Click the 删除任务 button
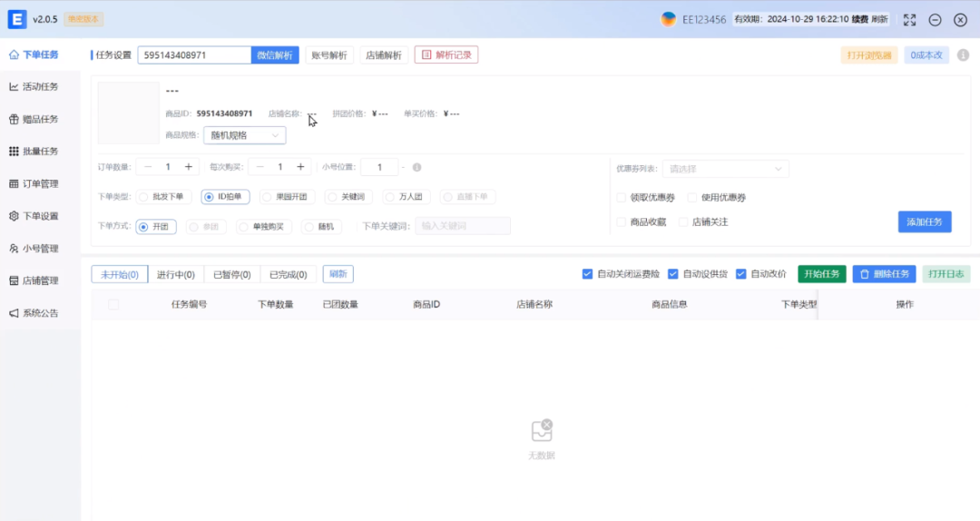The width and height of the screenshot is (980, 521). pyautogui.click(x=885, y=274)
